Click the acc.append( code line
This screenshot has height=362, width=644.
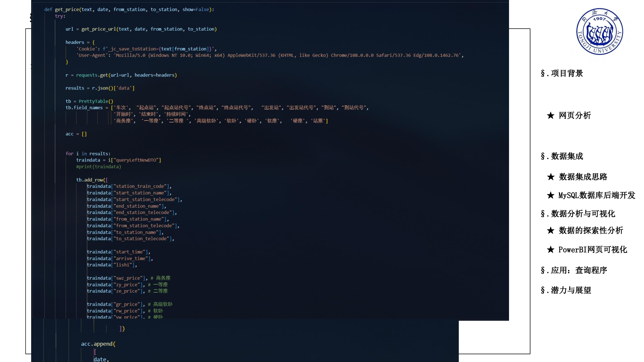pos(98,344)
